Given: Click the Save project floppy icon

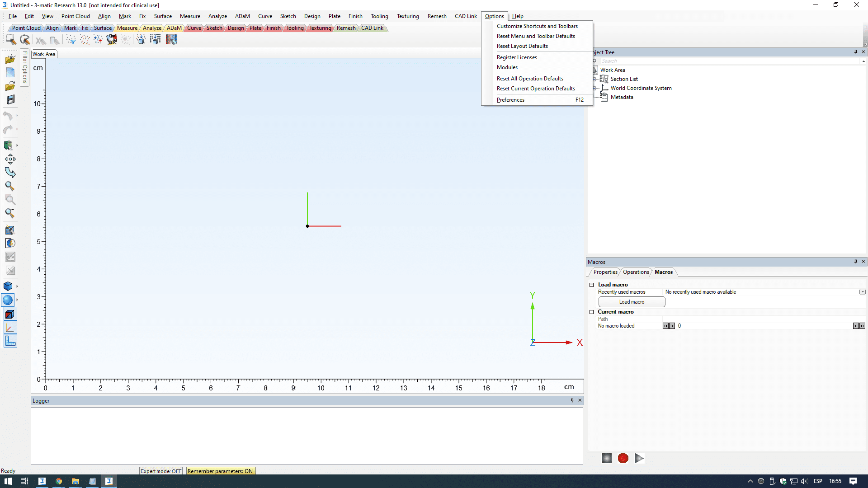Looking at the screenshot, I should coord(10,99).
